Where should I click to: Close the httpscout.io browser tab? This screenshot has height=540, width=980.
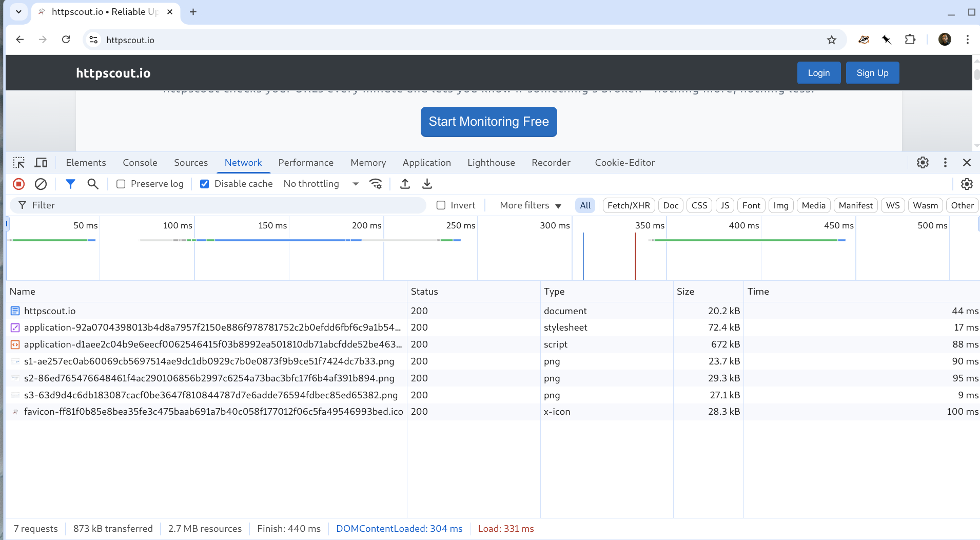click(170, 12)
